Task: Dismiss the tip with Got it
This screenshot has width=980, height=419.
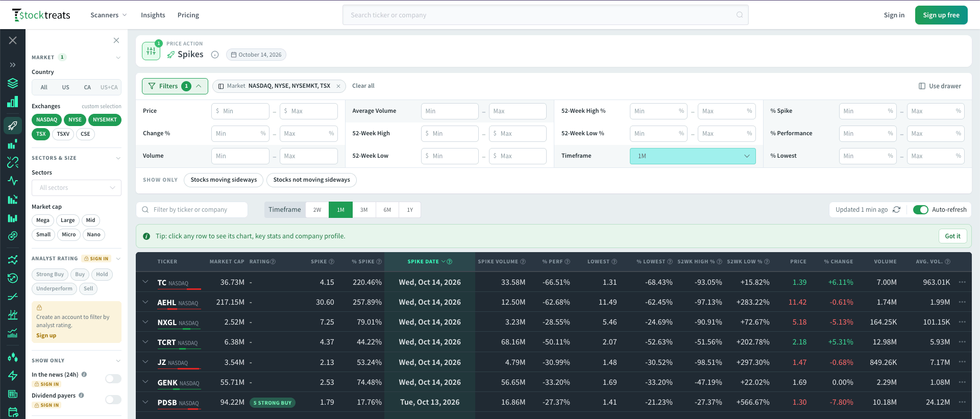Action: tap(952, 236)
